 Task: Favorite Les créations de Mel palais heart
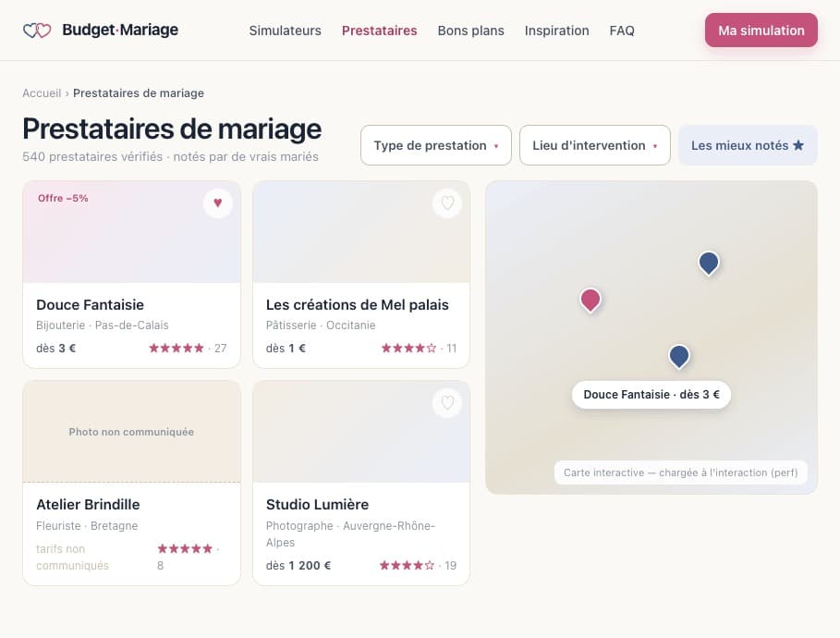(447, 202)
